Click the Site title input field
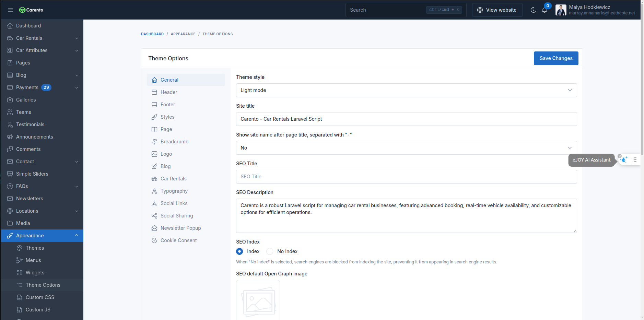The height and width of the screenshot is (320, 644). coord(407,119)
